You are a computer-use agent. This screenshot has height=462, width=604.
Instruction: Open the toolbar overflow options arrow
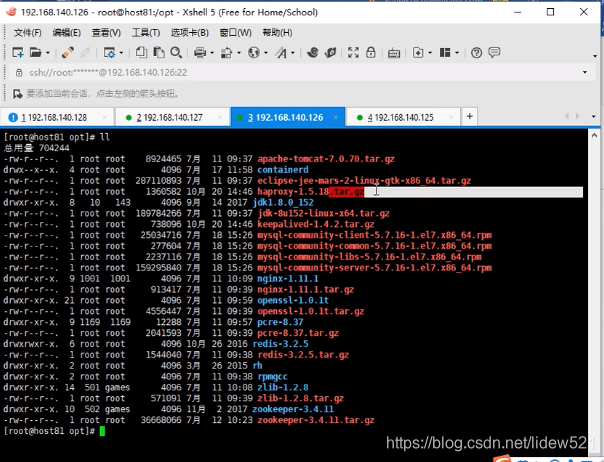click(x=595, y=56)
